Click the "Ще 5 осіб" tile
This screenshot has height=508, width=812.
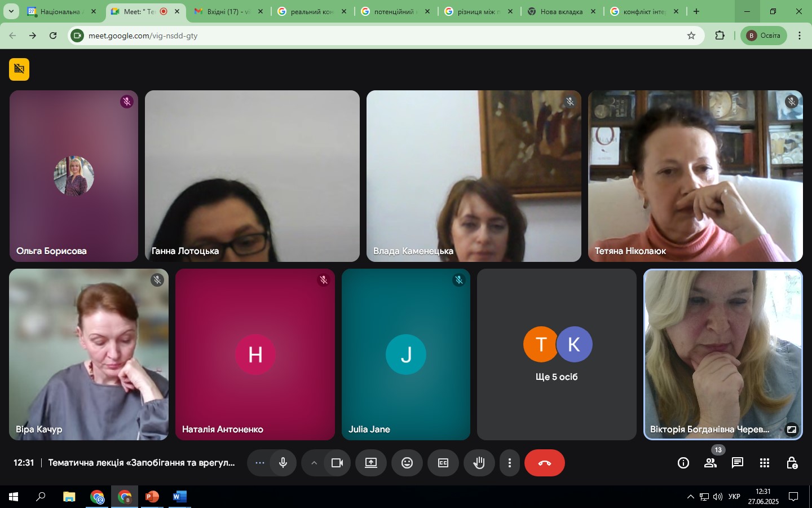(x=557, y=354)
